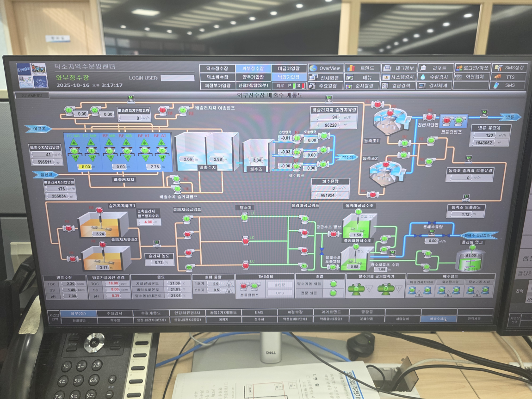
Task: Open the 과거트렌드 bottom navigation button
Action: pos(331,312)
